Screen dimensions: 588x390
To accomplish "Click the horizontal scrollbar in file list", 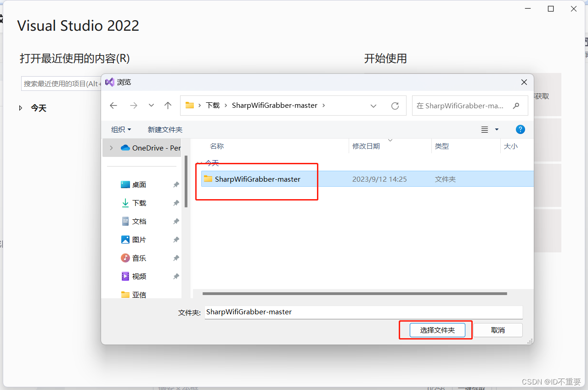I will (x=355, y=293).
